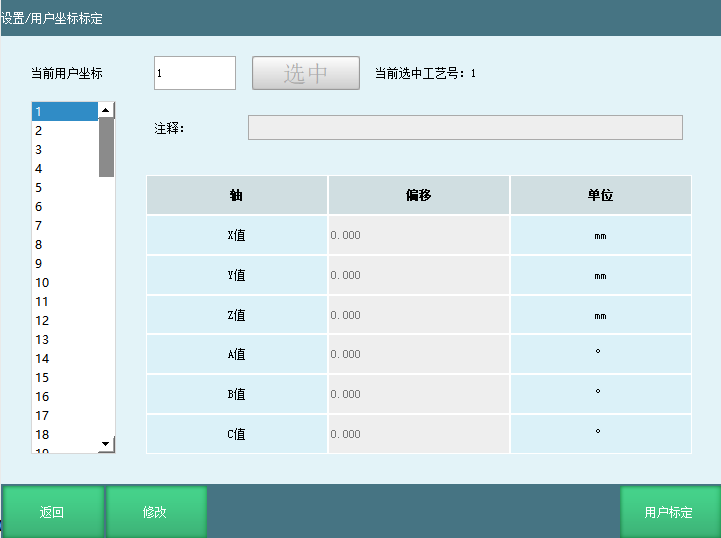Select coordinate 5 in the list
Viewport: 721px width, 538px height.
click(65, 187)
